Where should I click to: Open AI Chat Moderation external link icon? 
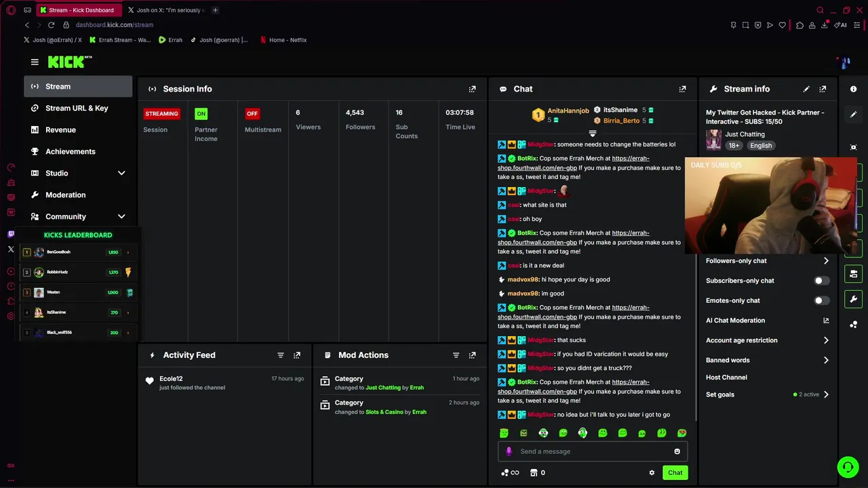pos(826,321)
